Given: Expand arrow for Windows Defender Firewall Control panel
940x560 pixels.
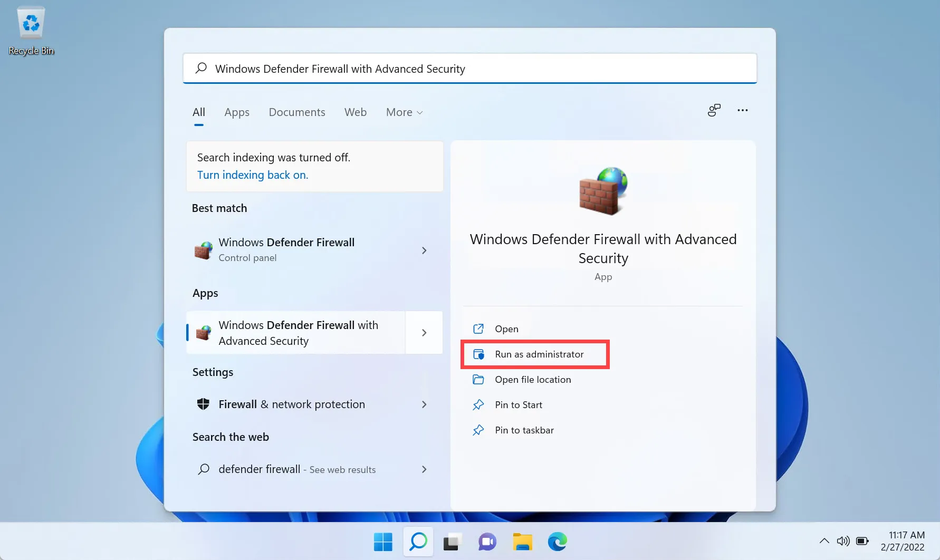Looking at the screenshot, I should pyautogui.click(x=424, y=250).
